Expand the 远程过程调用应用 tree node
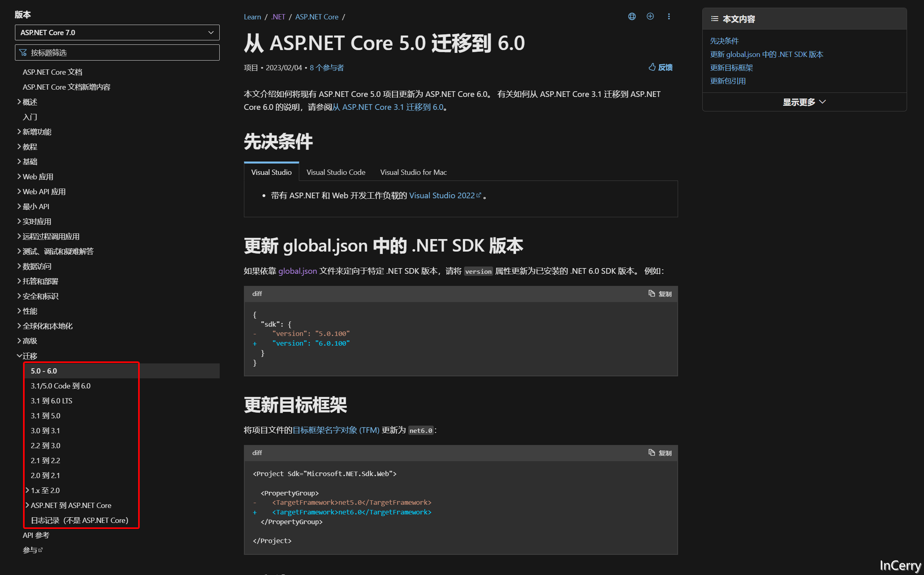 [x=19, y=236]
